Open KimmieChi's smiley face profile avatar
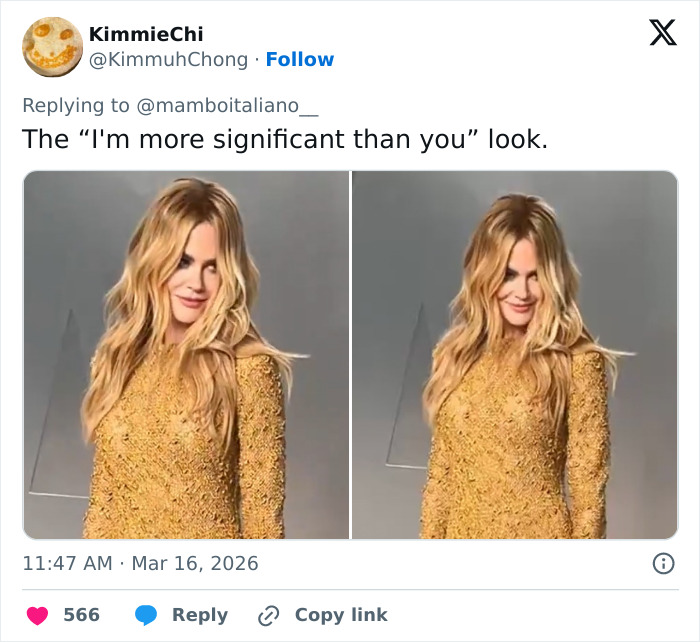700x642 pixels. pos(51,46)
